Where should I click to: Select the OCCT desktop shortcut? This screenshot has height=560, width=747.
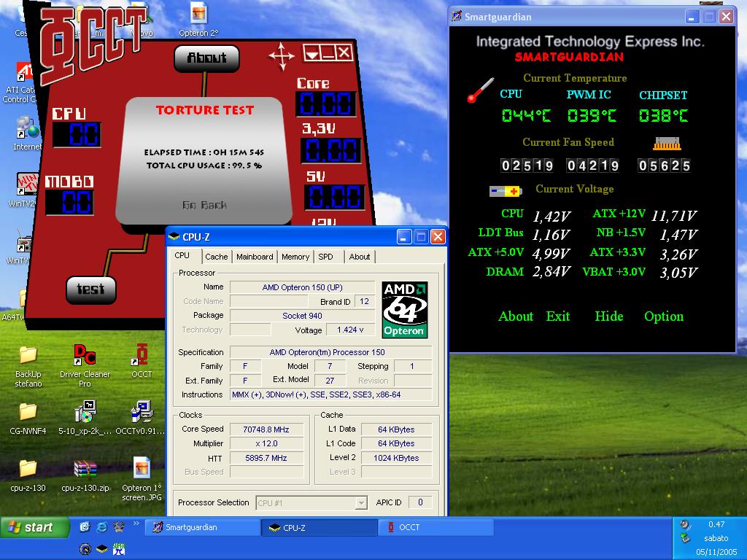pyautogui.click(x=142, y=361)
